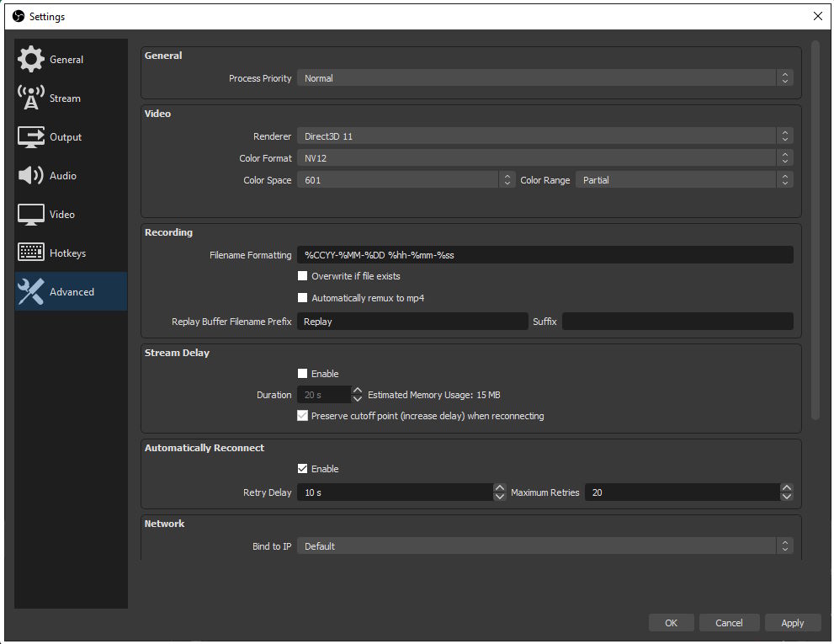Viewport: 834px width, 644px height.
Task: Click the OBS logo in title bar
Action: [18, 16]
